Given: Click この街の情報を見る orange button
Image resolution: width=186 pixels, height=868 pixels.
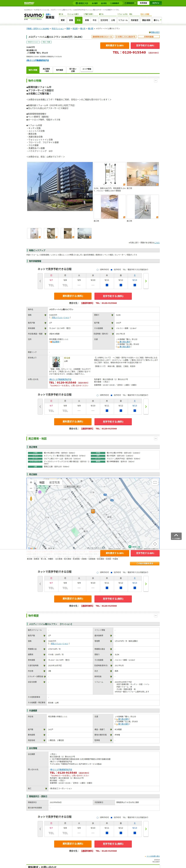Looking at the screenshot, I should [x=145, y=563].
